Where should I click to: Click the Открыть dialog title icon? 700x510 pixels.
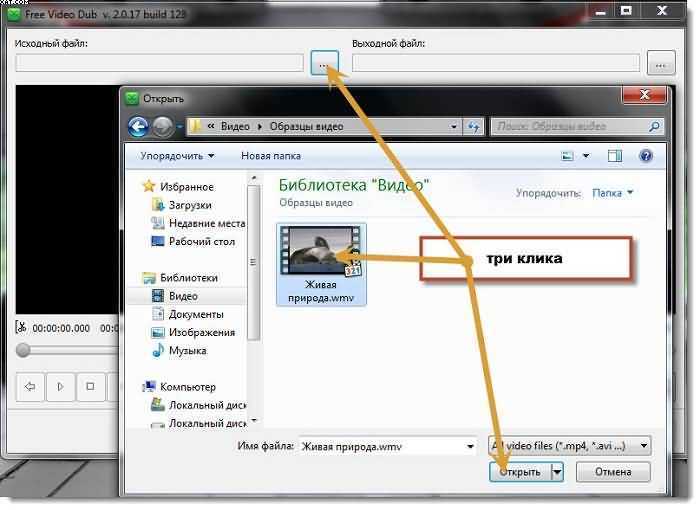(132, 99)
